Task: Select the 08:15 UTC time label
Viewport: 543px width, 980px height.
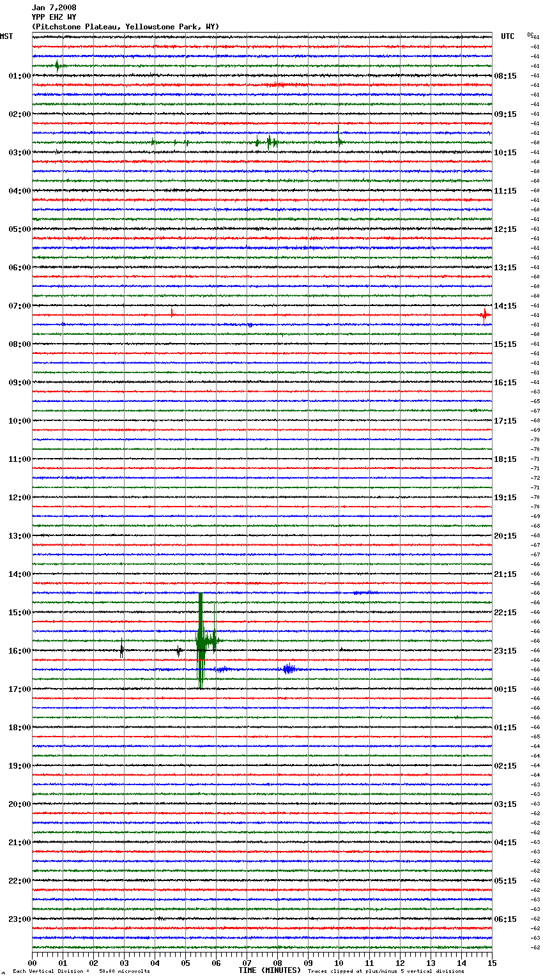Action: 505,76
